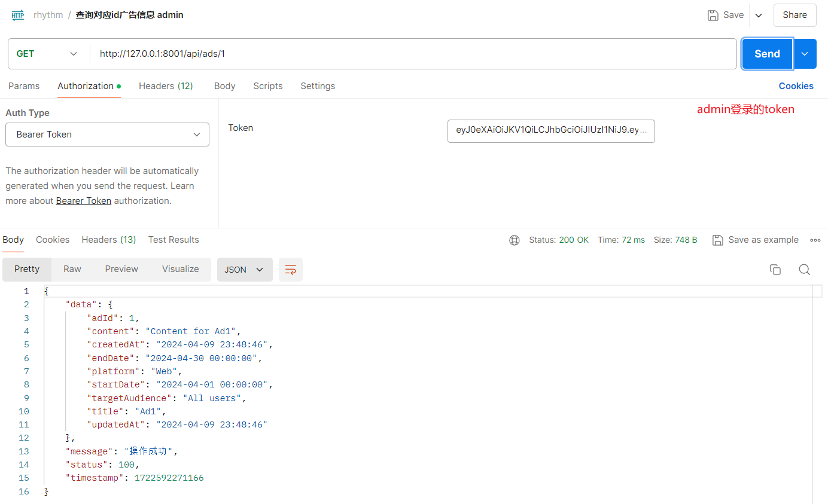
Task: Open the Bearer Token auth type dropdown
Action: (x=107, y=135)
